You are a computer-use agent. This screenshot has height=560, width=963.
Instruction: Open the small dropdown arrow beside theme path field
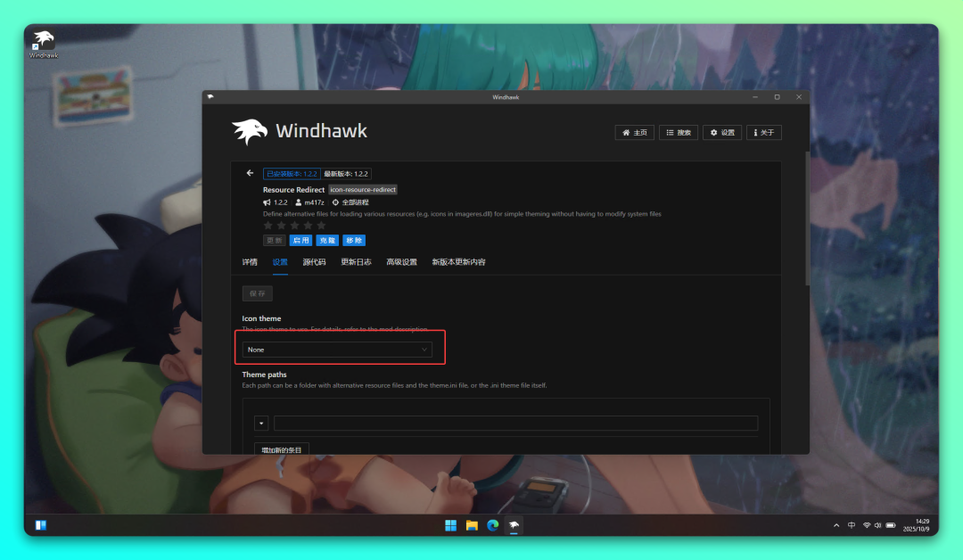261,423
